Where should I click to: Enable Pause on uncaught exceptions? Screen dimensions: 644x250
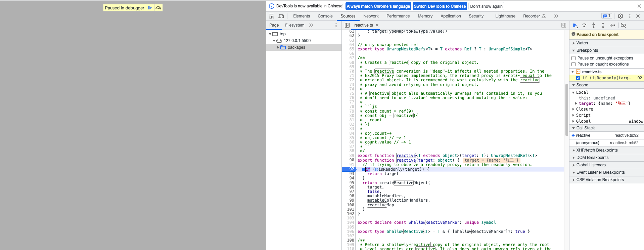tap(573, 58)
